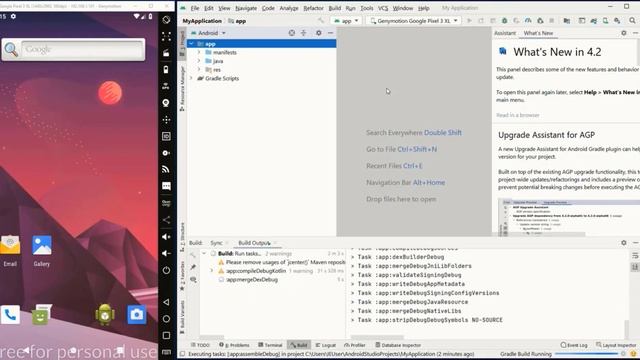
Task: Click Genymotion power button icon
Action: (166, 270)
